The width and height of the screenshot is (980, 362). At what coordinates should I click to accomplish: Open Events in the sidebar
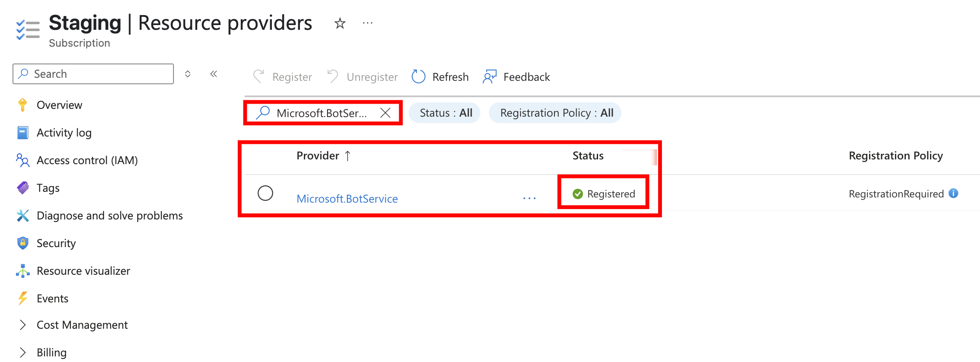click(x=52, y=298)
